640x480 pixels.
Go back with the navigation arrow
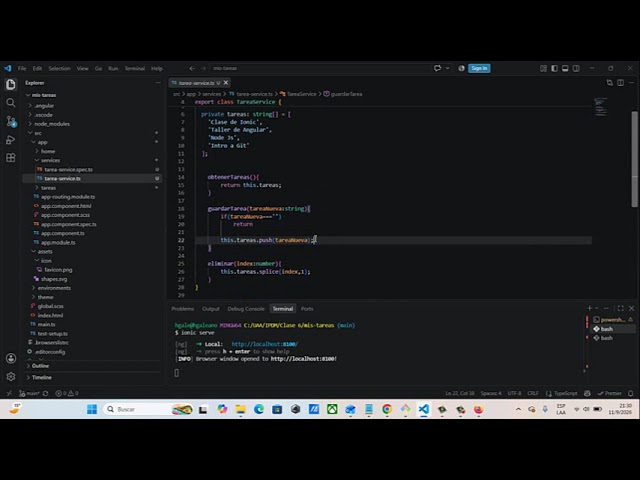pyautogui.click(x=192, y=69)
